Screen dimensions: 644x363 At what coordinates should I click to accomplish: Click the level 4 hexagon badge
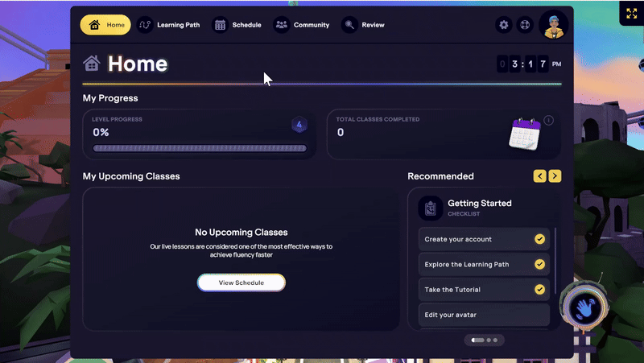pyautogui.click(x=299, y=125)
